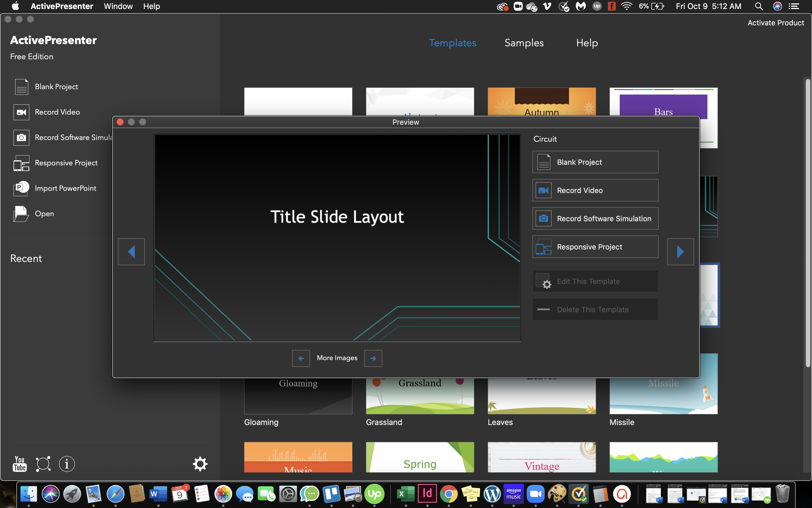Go to previous template with left arrow

click(132, 252)
